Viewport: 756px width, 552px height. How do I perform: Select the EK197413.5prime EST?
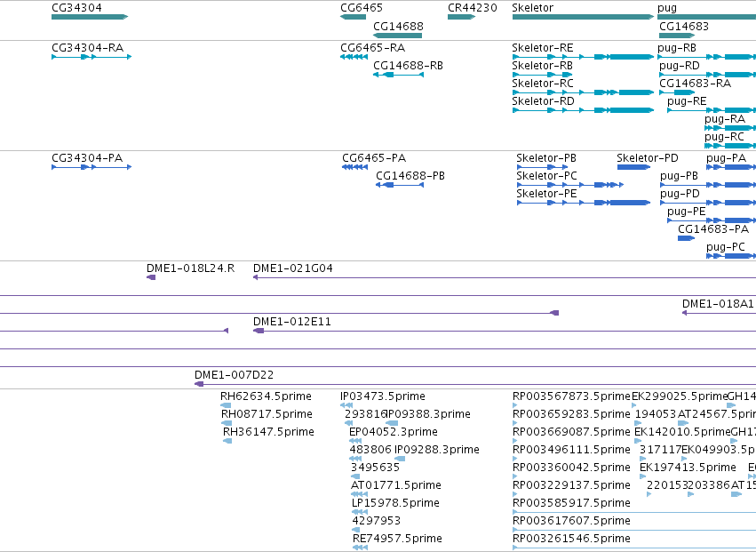(x=642, y=477)
